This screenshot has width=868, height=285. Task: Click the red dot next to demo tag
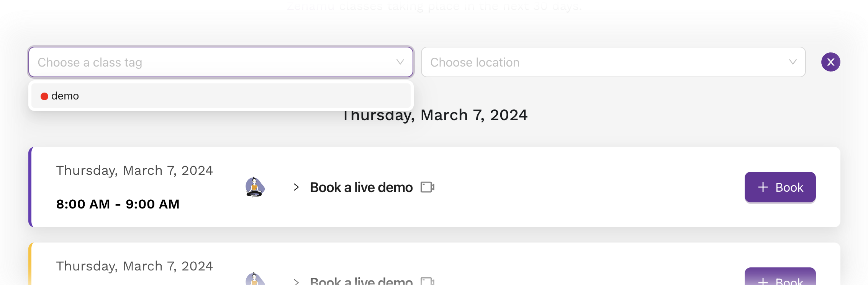click(44, 96)
